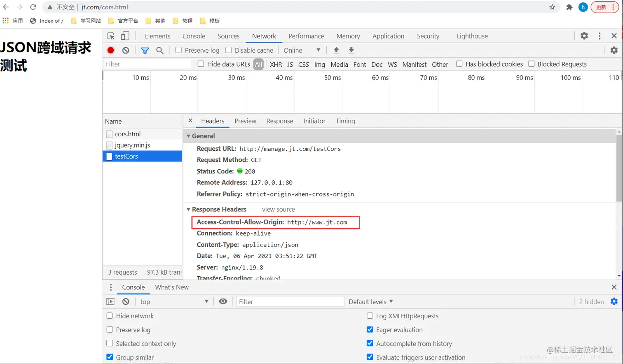The image size is (623, 364).
Task: Switch to the Preview tab
Action: pos(245,121)
